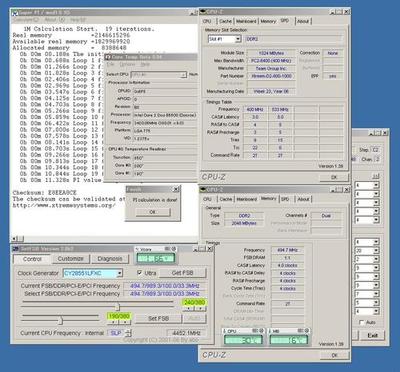The width and height of the screenshot is (400, 372).
Task: Switch to the Diagnosis tab in SetFSB
Action: [110, 259]
